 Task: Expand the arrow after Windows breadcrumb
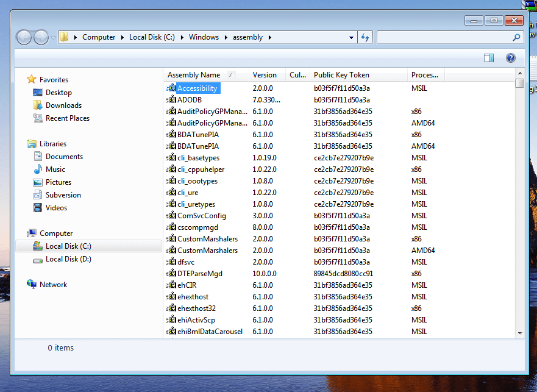coord(226,37)
